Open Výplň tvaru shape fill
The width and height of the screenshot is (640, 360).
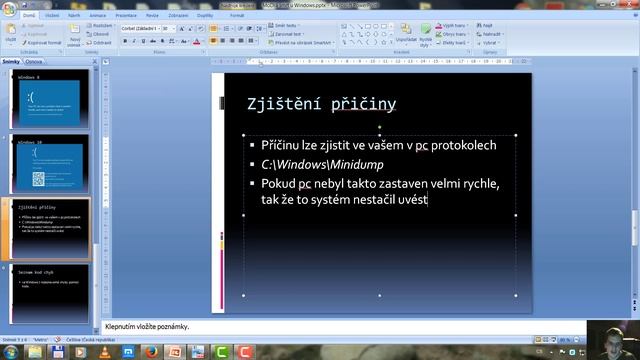pos(451,25)
